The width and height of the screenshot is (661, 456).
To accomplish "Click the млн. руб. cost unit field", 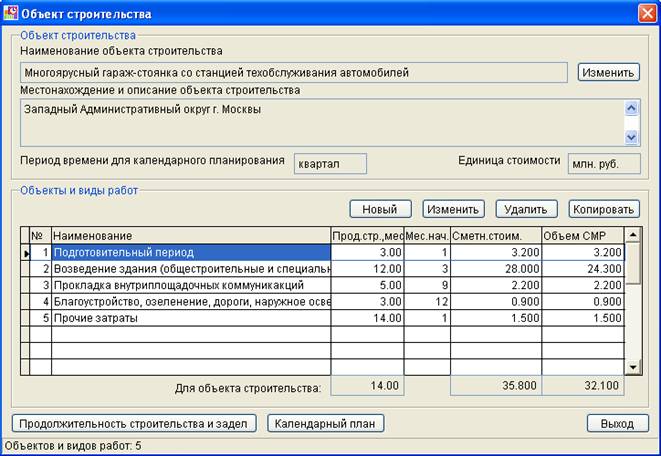I will point(604,164).
